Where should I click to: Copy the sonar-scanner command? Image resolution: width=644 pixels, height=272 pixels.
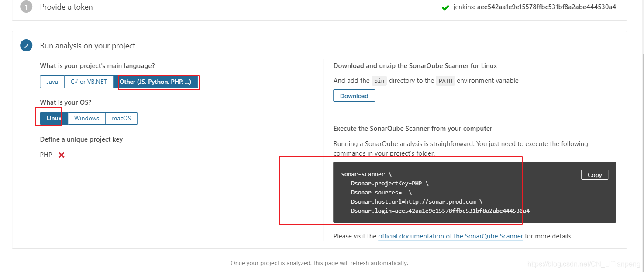(595, 174)
